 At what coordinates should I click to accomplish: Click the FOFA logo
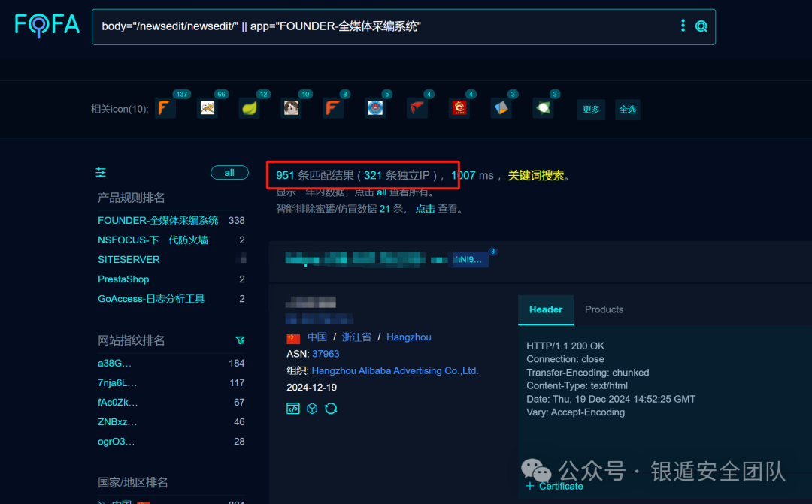47,25
